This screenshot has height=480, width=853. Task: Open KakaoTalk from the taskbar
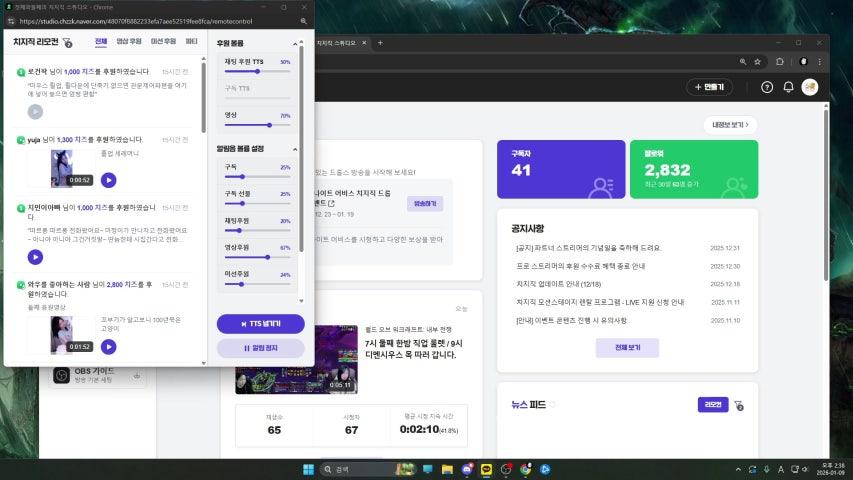pyautogui.click(x=486, y=469)
